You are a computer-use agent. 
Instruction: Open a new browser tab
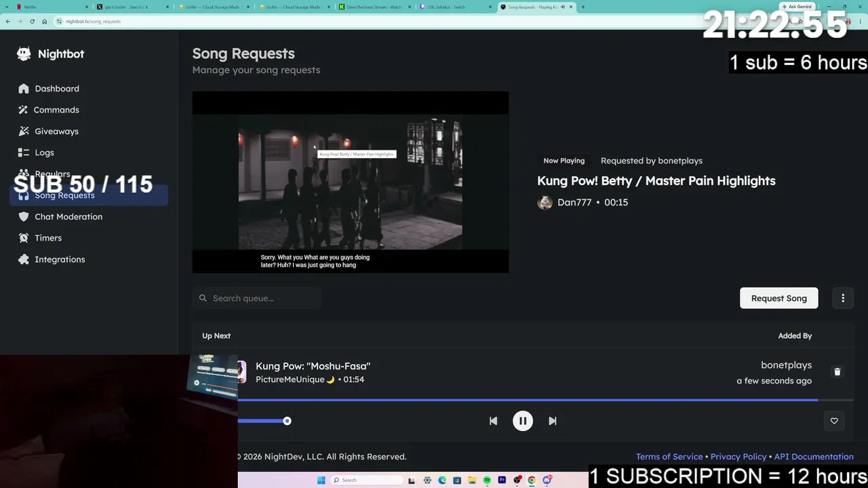583,7
